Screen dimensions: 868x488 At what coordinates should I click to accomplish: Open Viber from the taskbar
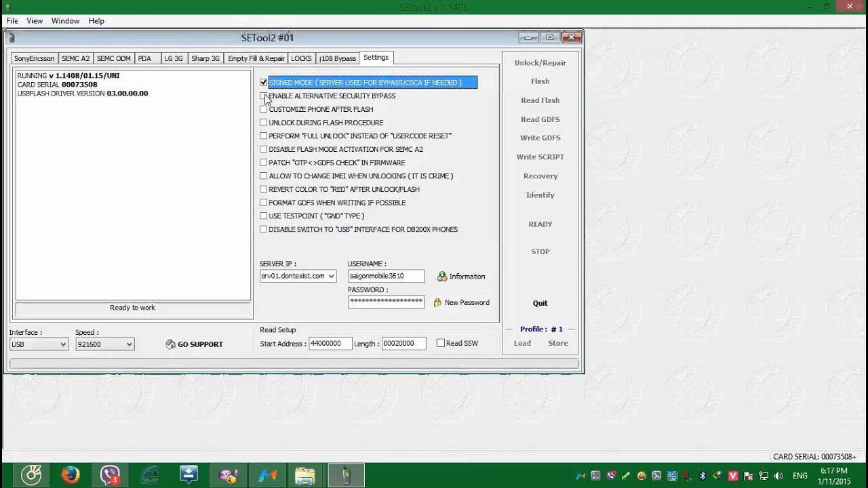pos(110,475)
